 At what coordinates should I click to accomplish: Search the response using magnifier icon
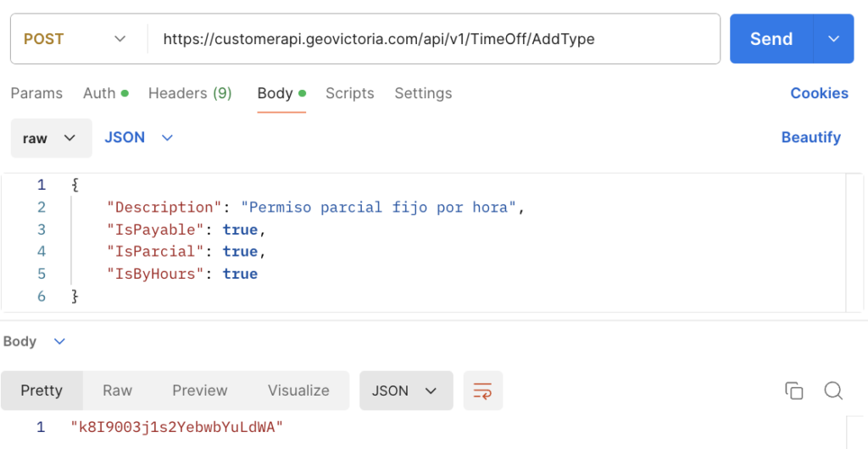pyautogui.click(x=833, y=391)
